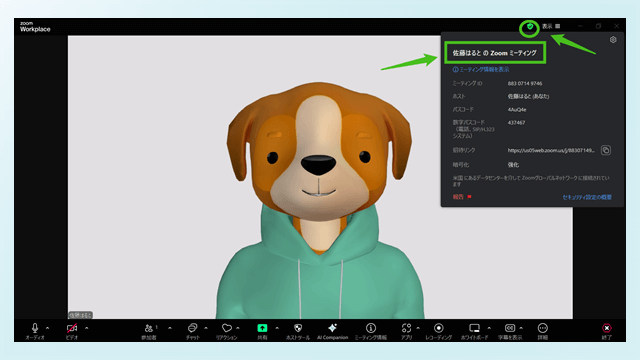Start screen share with green 共有 button
Screen dimensions: 640x360
pyautogui.click(x=262, y=331)
